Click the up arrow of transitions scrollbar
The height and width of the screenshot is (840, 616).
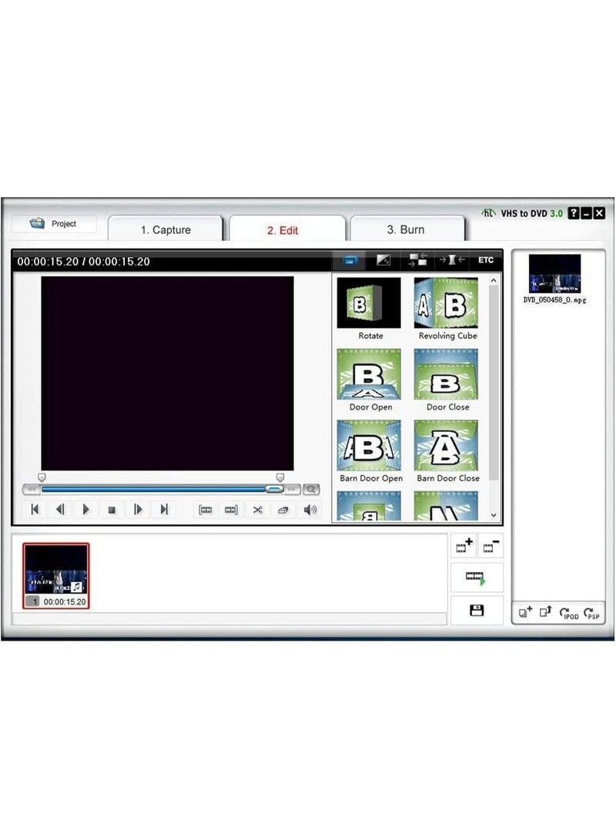(494, 280)
